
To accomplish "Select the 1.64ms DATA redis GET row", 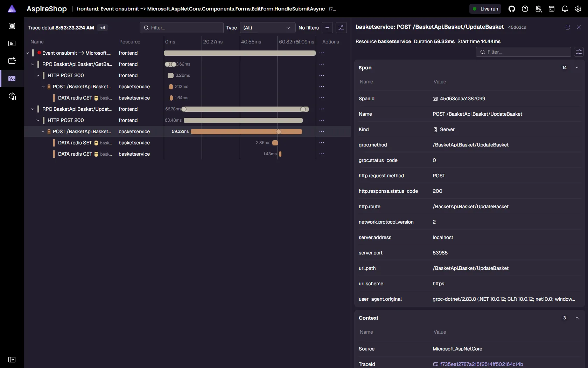I will pos(187,98).
